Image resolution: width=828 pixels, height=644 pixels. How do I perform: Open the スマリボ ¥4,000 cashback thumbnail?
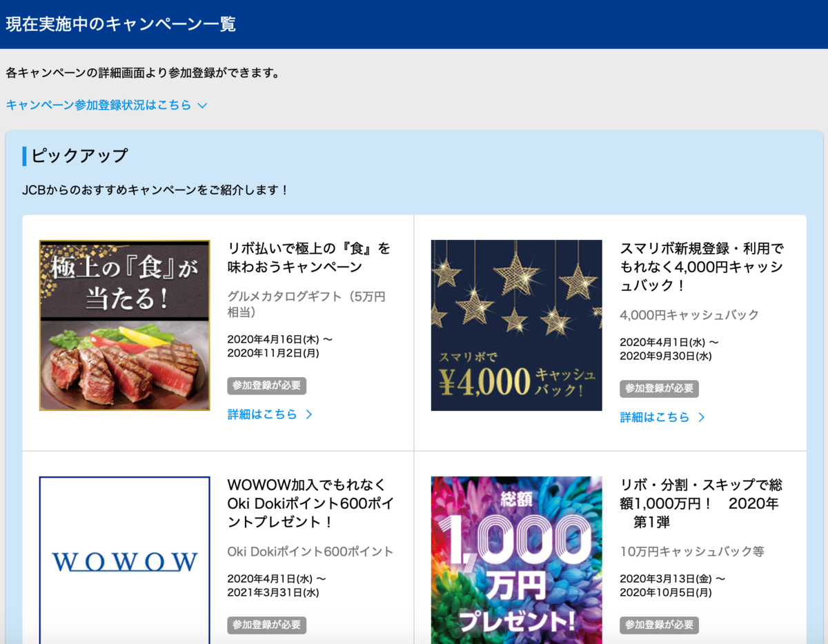coord(517,325)
